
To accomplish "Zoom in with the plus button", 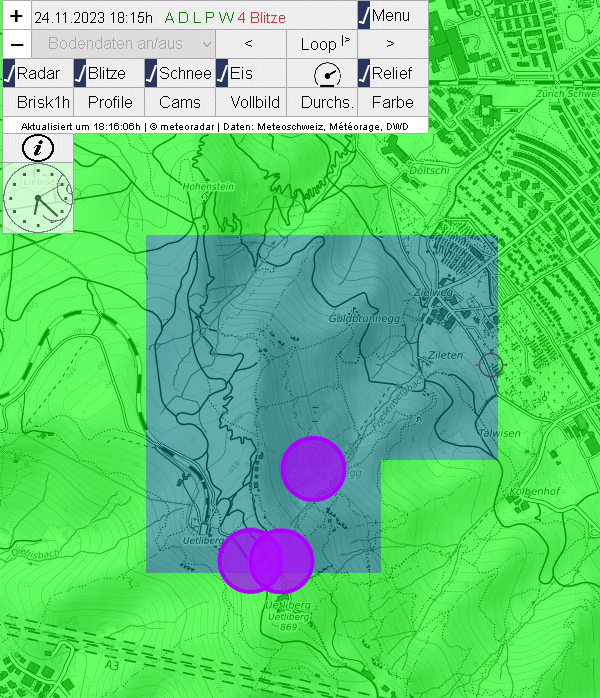I will click(x=16, y=16).
